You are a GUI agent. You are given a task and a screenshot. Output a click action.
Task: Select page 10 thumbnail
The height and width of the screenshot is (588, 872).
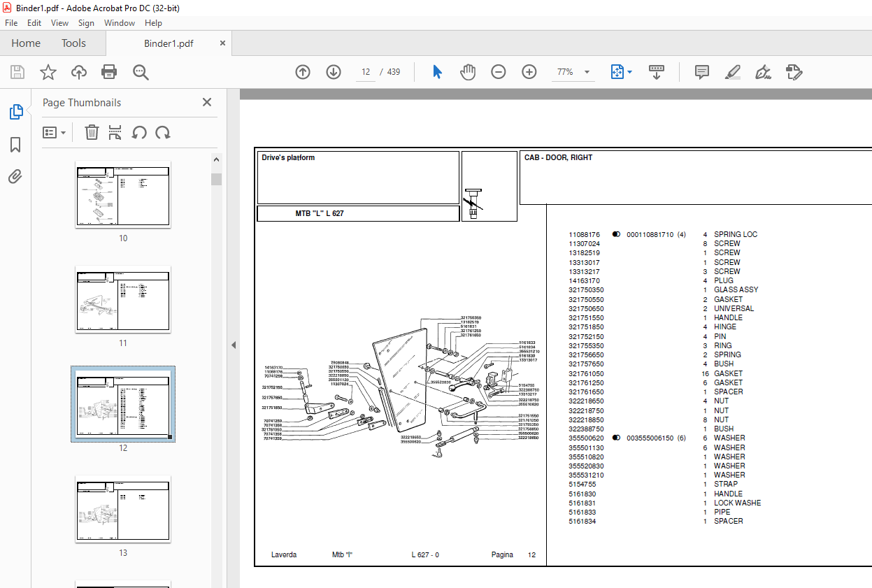(x=123, y=194)
